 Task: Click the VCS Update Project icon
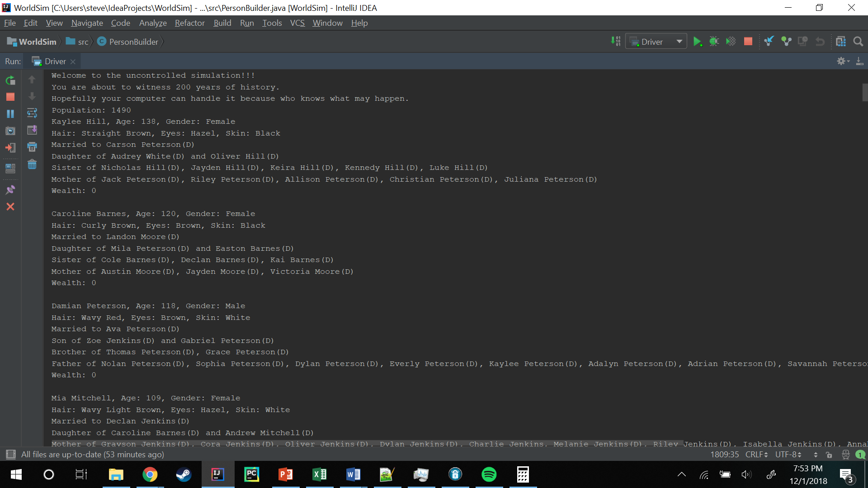pyautogui.click(x=769, y=42)
